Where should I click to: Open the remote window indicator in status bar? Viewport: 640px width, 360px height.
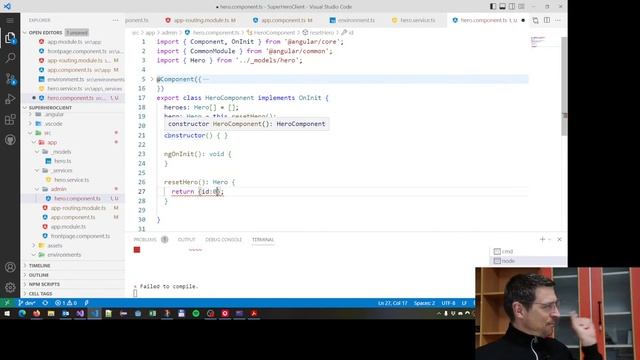coord(7,303)
